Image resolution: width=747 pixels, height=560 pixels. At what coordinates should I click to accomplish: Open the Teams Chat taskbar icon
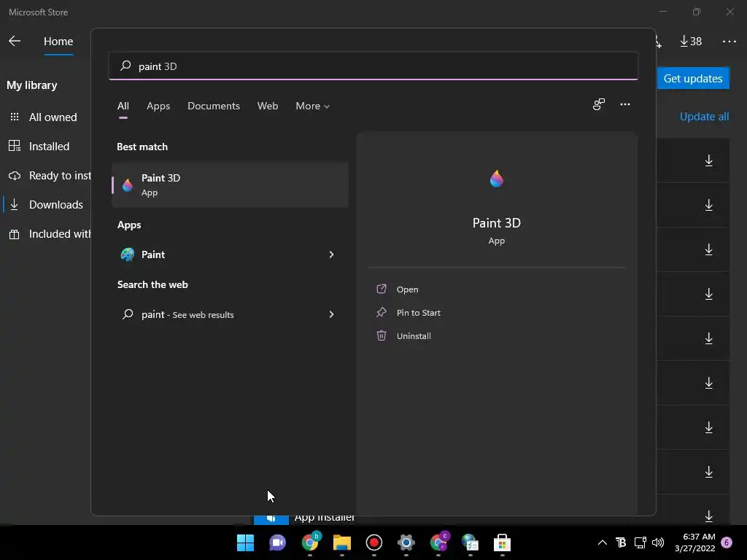point(277,542)
